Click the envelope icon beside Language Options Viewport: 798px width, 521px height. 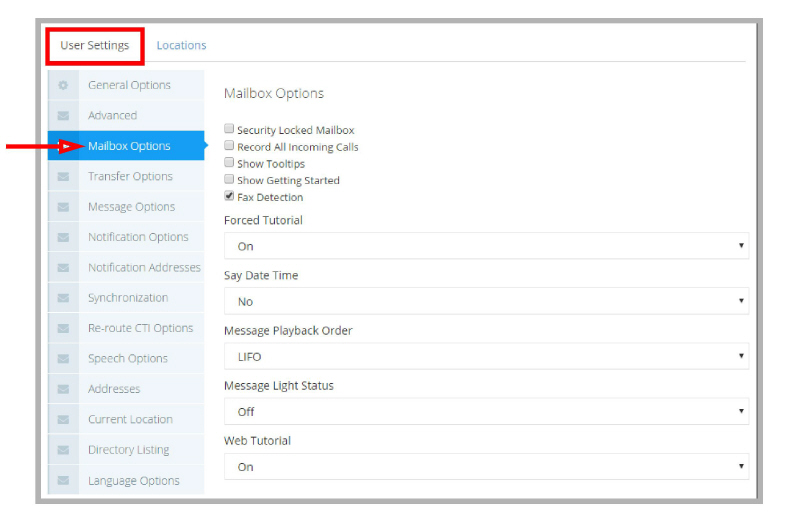63,480
